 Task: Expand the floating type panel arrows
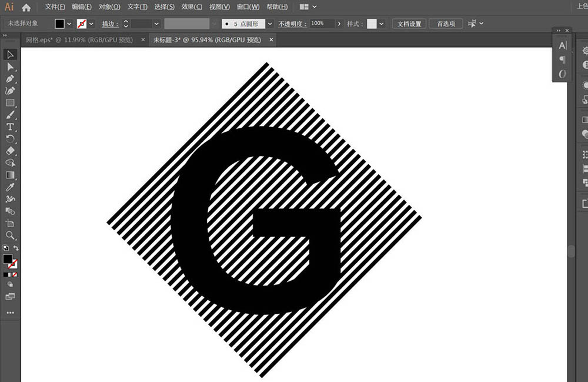[559, 31]
